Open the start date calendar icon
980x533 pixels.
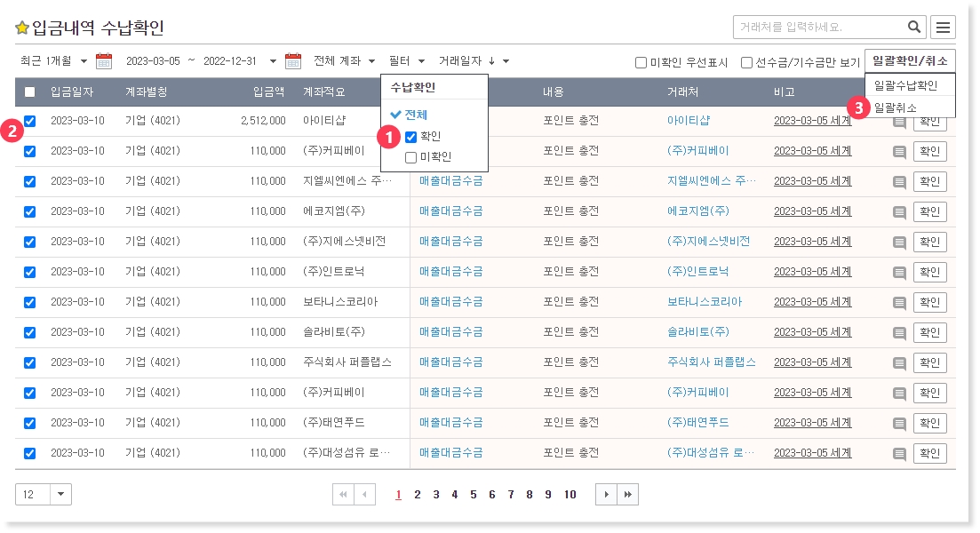tap(104, 61)
